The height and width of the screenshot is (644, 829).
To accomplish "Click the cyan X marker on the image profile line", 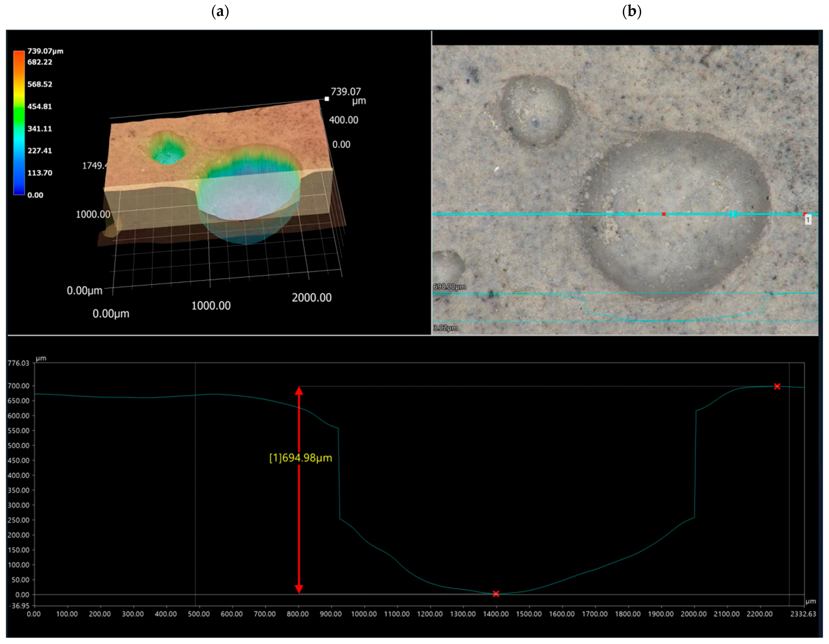I will (733, 214).
